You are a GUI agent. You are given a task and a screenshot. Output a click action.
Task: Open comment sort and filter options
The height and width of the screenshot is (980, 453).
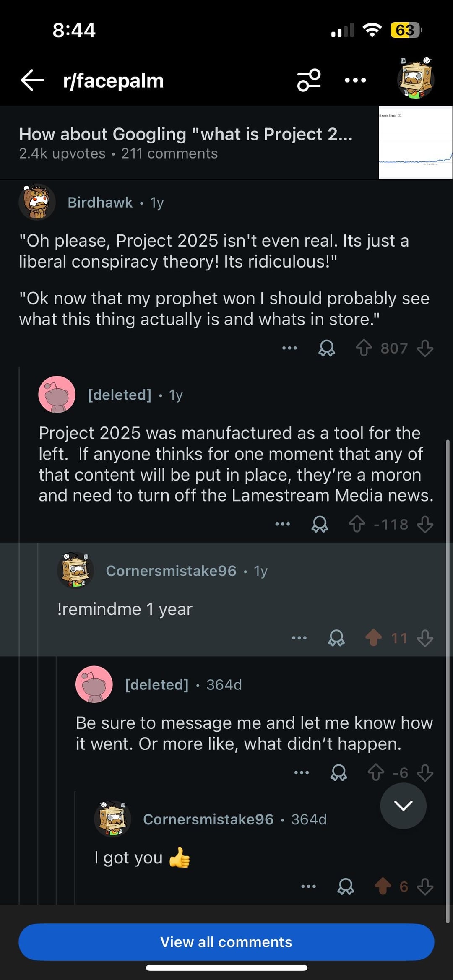pyautogui.click(x=309, y=80)
